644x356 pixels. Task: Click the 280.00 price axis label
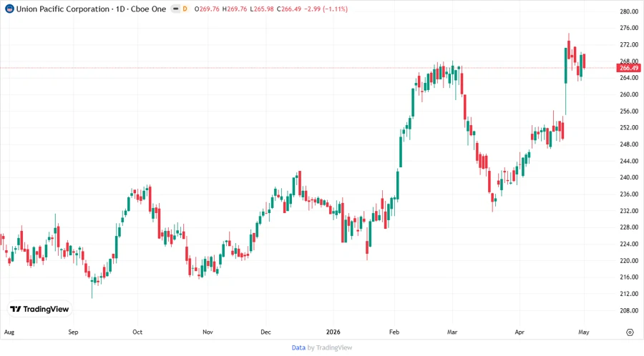[x=629, y=11]
